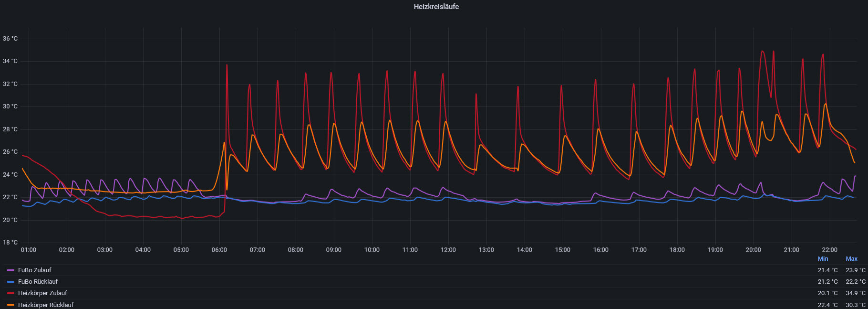This screenshot has width=868, height=309.
Task: Click the 30 °C y-axis label
Action: [10, 107]
